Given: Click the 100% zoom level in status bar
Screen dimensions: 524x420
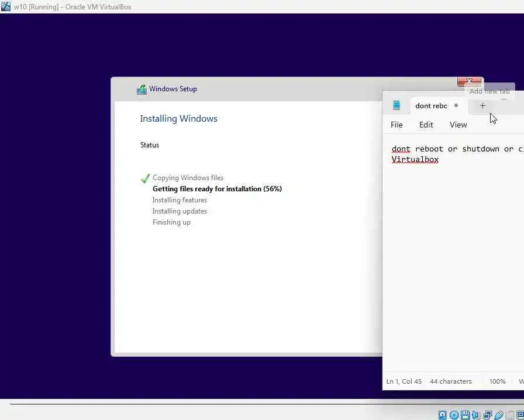Looking at the screenshot, I should 497,381.
